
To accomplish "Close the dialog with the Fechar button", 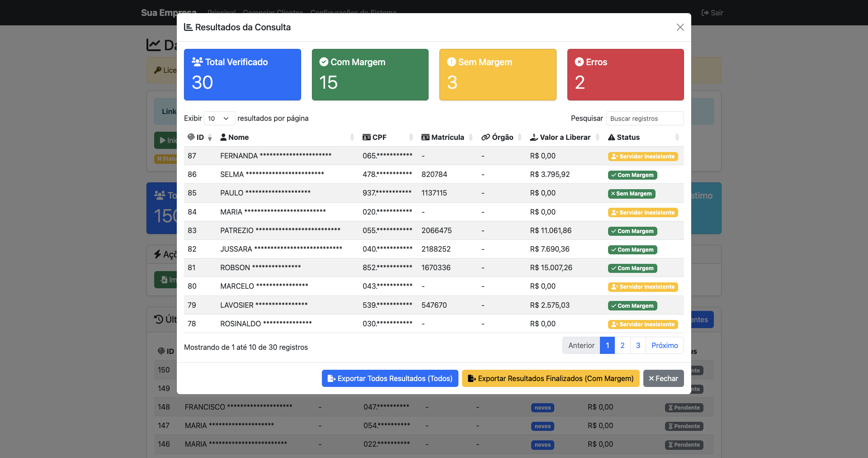I will coord(663,378).
